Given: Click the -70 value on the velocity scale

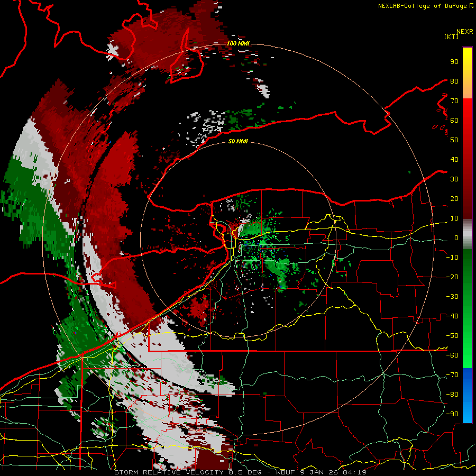Looking at the screenshot, I should (452, 375).
